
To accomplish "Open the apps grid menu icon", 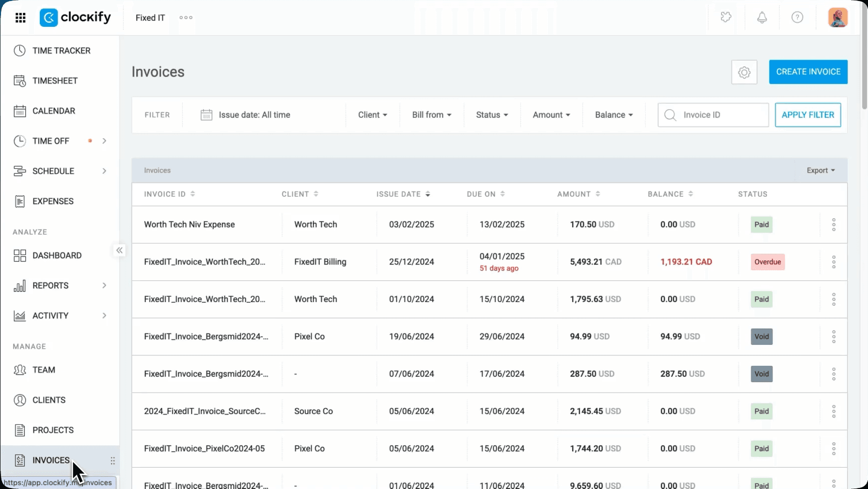I will (x=20, y=18).
